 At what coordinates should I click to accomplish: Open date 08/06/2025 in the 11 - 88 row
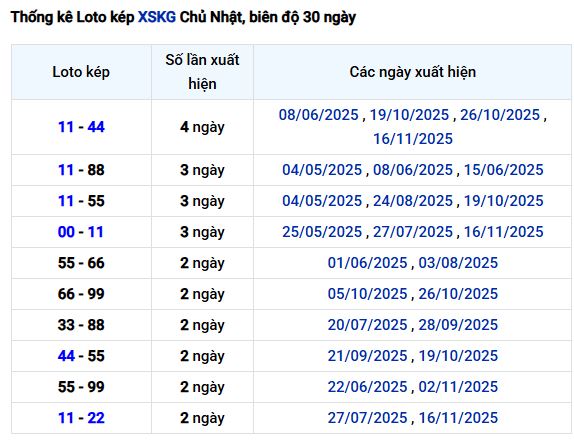click(x=413, y=170)
